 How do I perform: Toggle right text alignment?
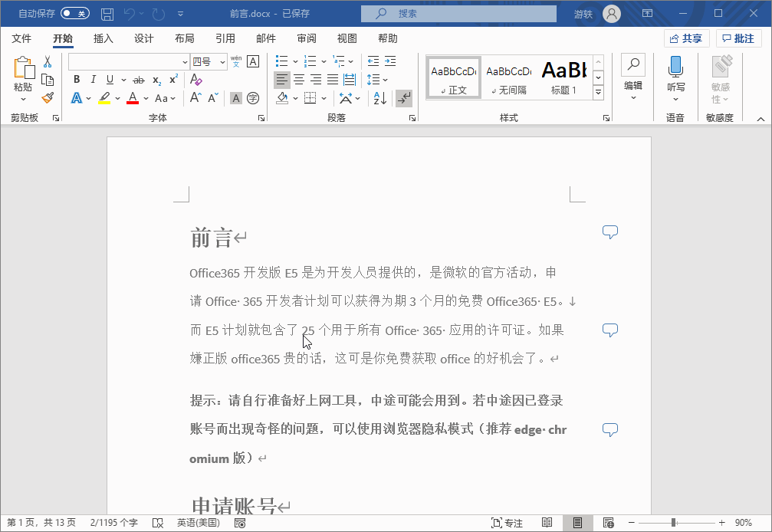[x=316, y=79]
